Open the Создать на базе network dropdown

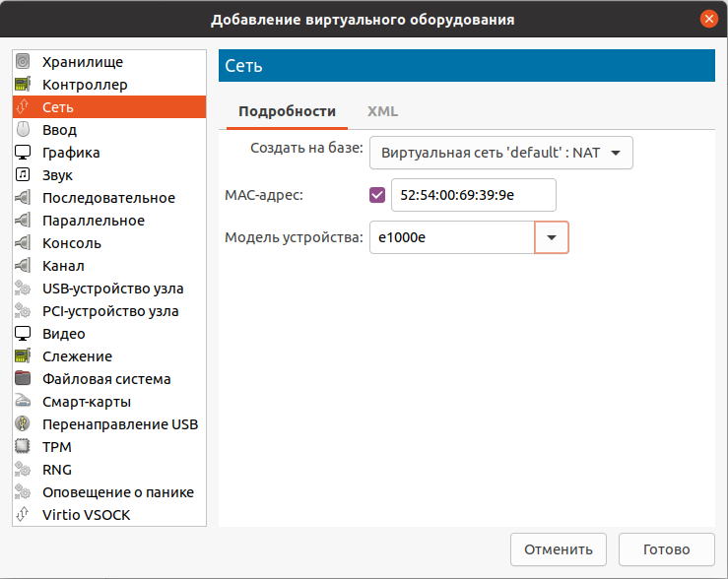501,153
